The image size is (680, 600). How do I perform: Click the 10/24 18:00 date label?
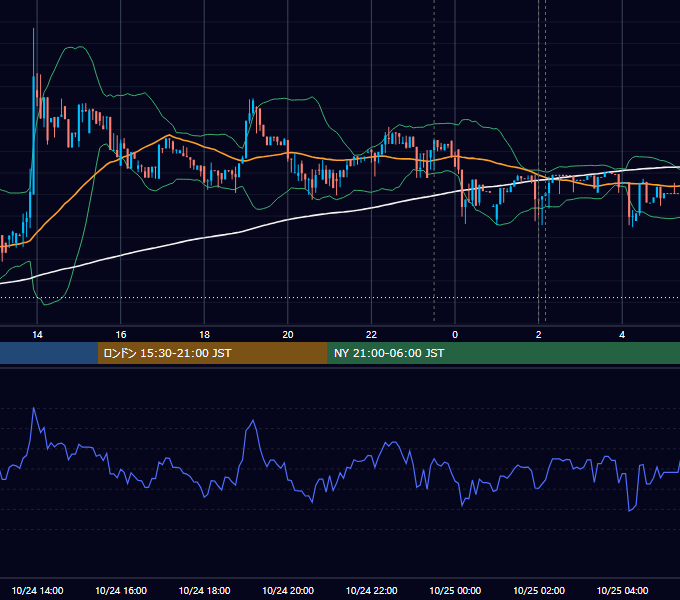tap(204, 590)
